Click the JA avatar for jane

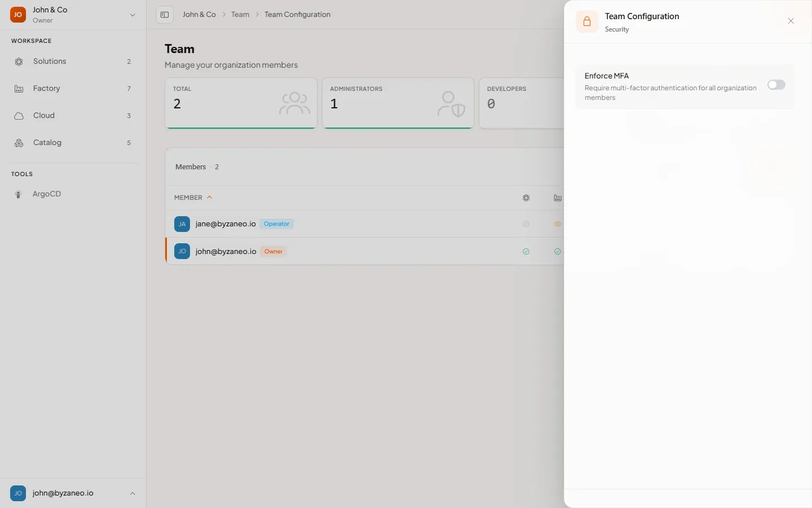point(182,224)
